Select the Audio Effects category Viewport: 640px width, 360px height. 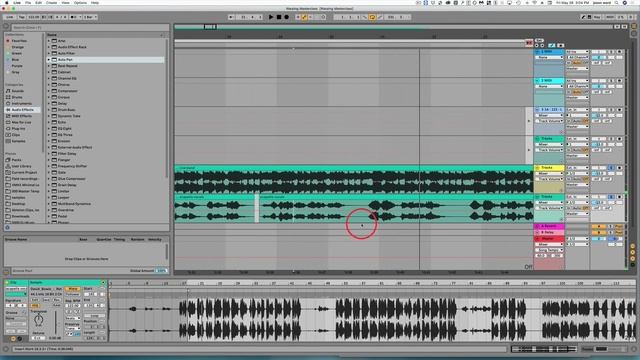point(22,110)
